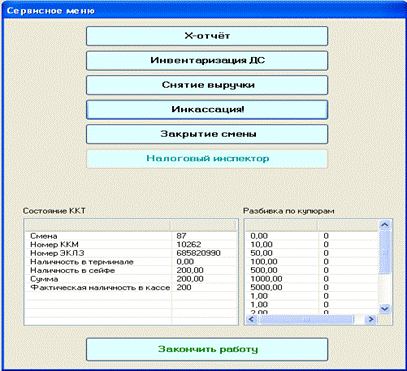Click the Инвентаризация ДС button

(x=207, y=61)
